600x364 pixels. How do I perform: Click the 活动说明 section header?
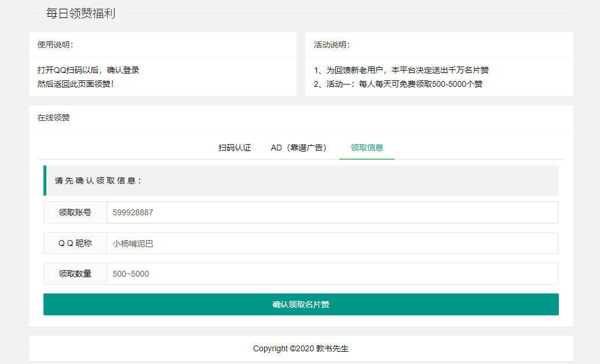coord(329,44)
